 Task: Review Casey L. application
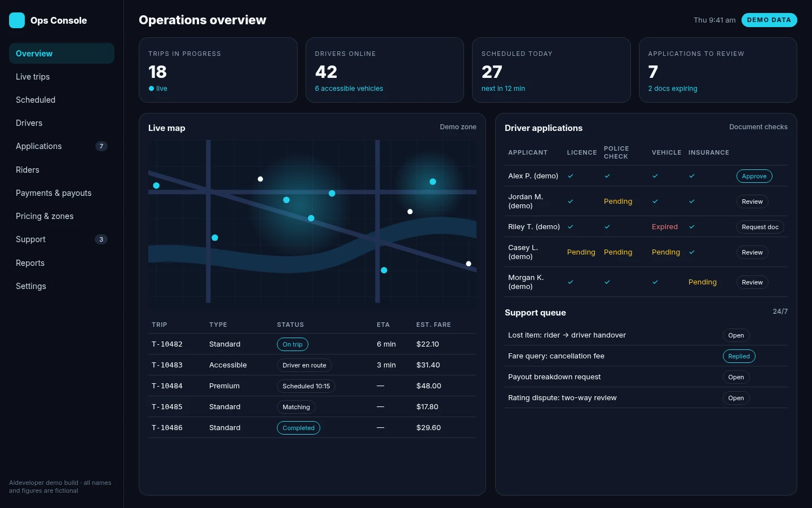tap(752, 252)
